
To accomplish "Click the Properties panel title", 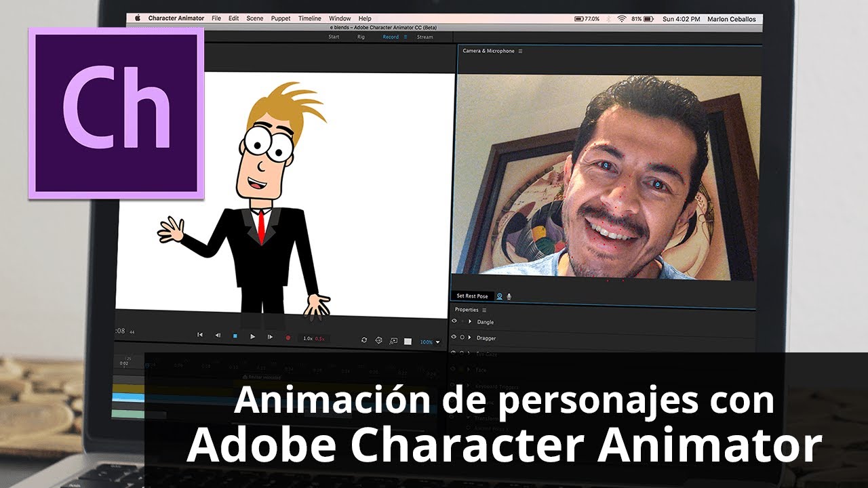I will tap(467, 310).
